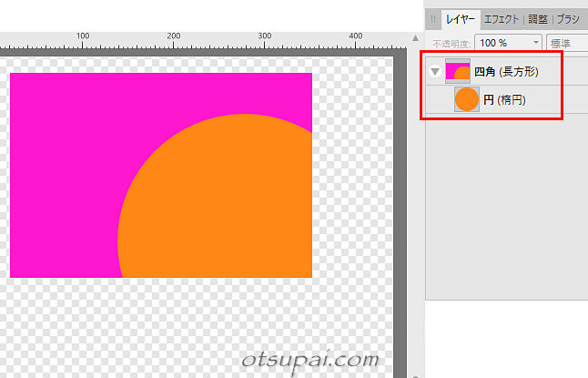Click the panel grip handle beside レイヤー
Image resolution: width=588 pixels, height=378 pixels.
tap(433, 18)
